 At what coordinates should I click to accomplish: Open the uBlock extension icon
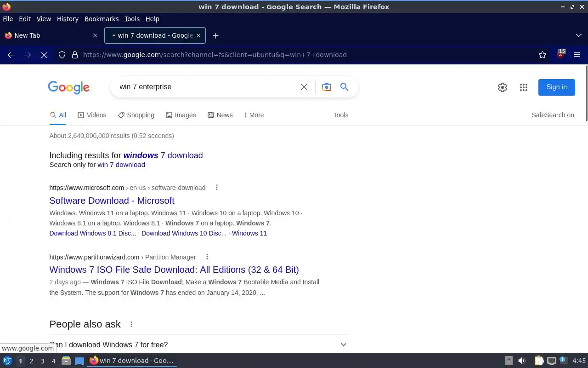pos(560,54)
